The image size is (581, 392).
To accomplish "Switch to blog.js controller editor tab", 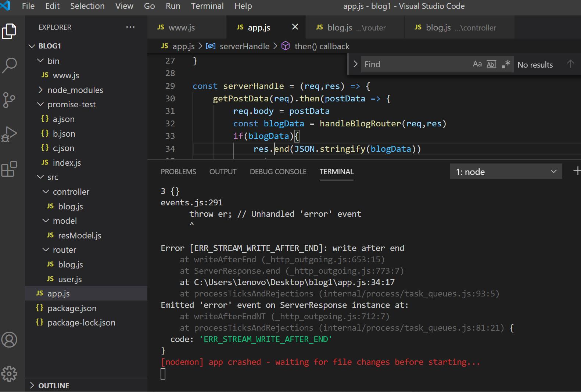I will pyautogui.click(x=460, y=28).
